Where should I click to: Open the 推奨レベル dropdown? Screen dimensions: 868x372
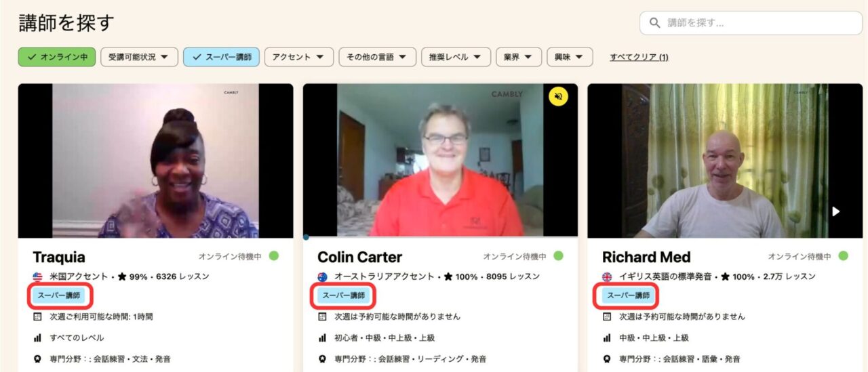tap(456, 57)
